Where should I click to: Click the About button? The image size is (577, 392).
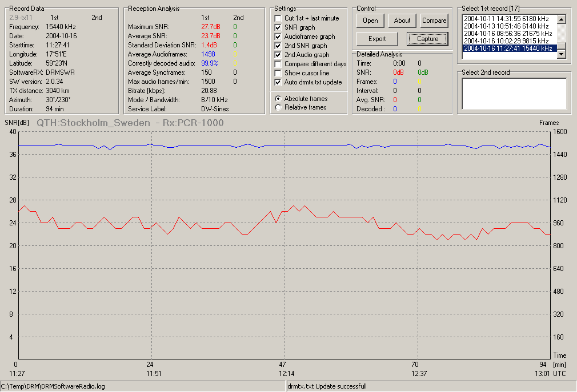[402, 21]
